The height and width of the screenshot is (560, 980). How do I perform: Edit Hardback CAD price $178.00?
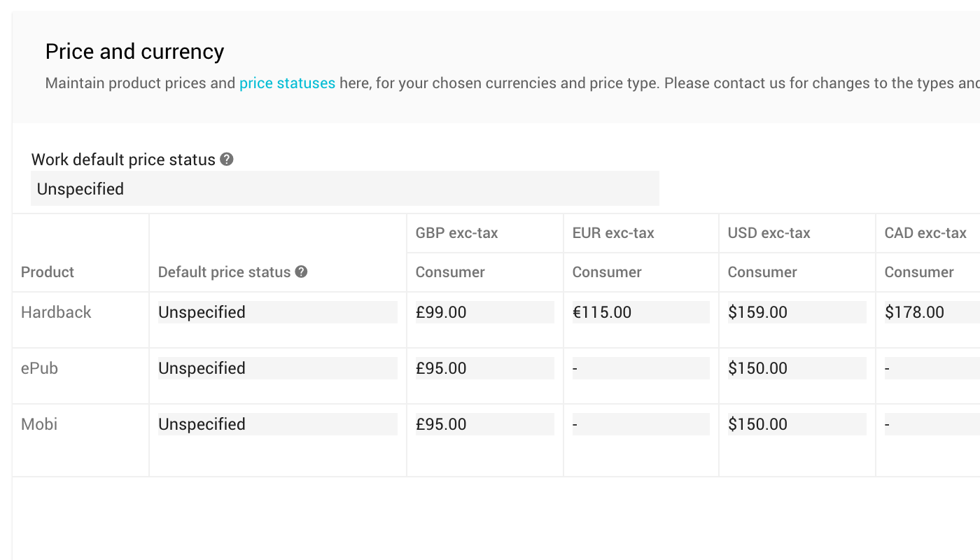click(x=931, y=312)
